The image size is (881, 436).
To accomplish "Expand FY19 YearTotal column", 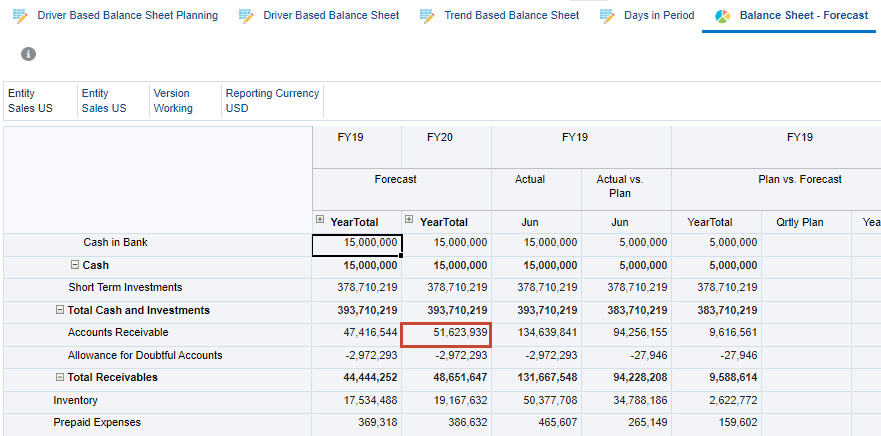I will (320, 221).
